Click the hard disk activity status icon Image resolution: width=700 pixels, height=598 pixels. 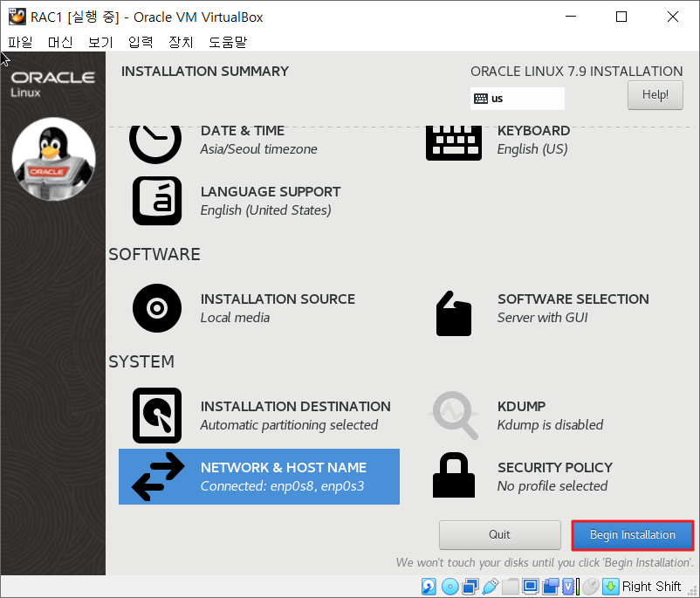click(429, 587)
